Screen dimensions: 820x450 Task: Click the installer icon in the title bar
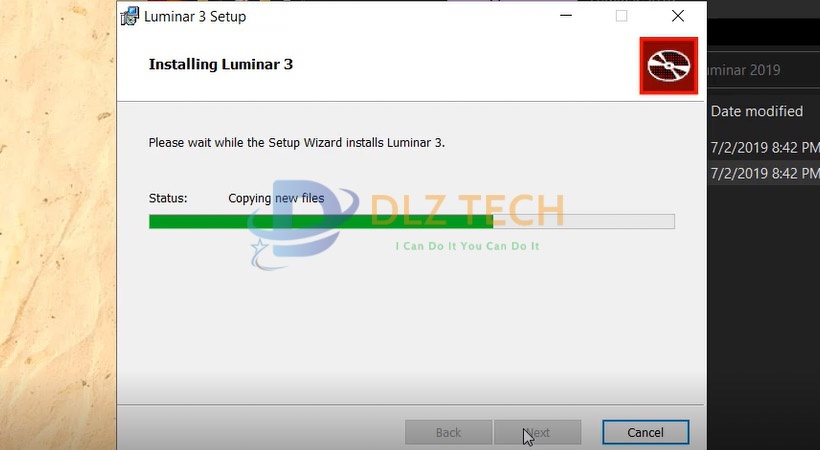(129, 16)
